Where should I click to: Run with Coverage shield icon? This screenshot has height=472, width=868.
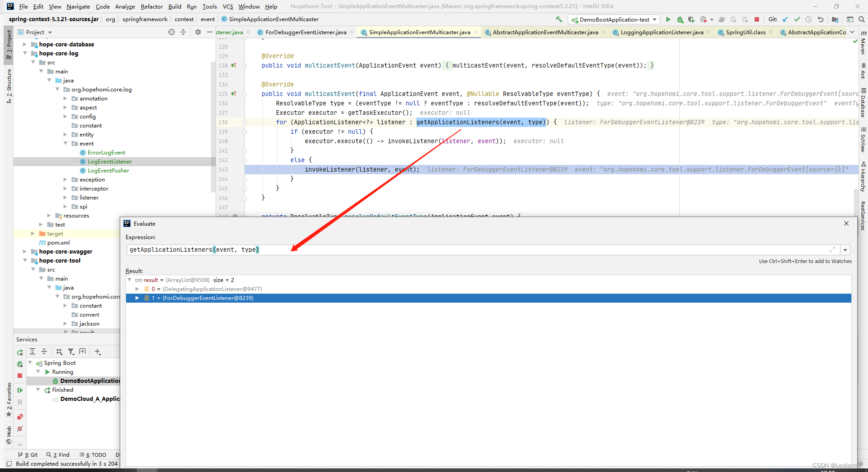(692, 19)
